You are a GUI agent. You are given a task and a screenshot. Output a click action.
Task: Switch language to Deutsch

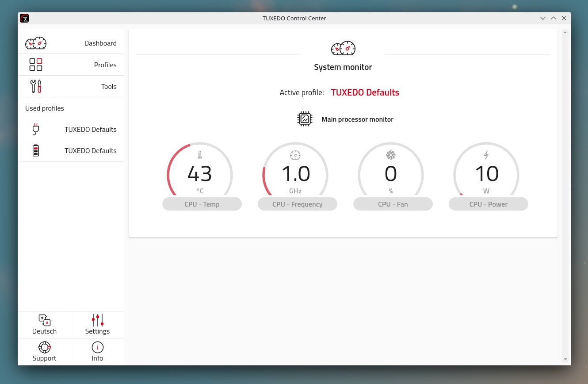tap(44, 325)
